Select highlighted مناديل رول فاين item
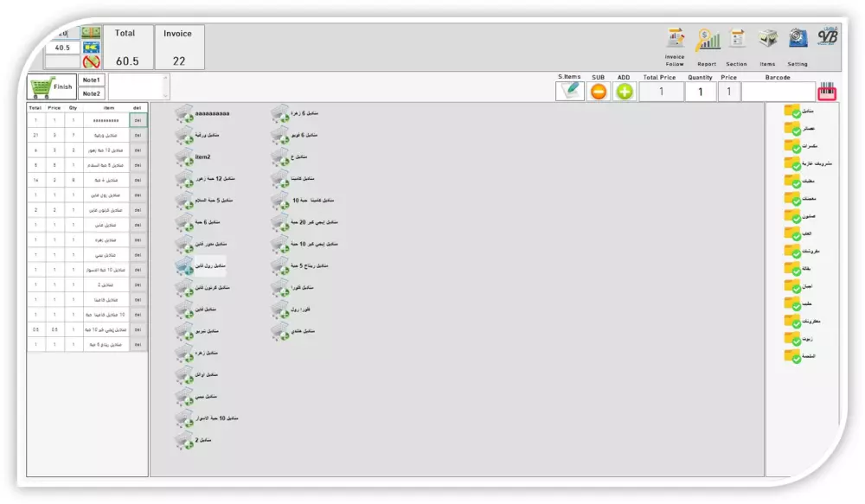This screenshot has width=865, height=504. click(x=201, y=265)
